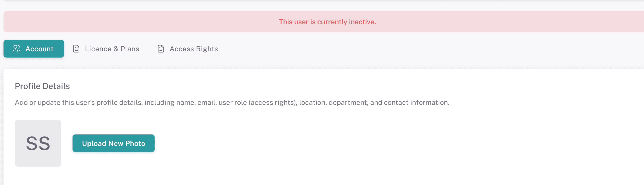The height and width of the screenshot is (185, 644).
Task: Click the "Plans" word in Licence tab
Action: click(x=130, y=49)
